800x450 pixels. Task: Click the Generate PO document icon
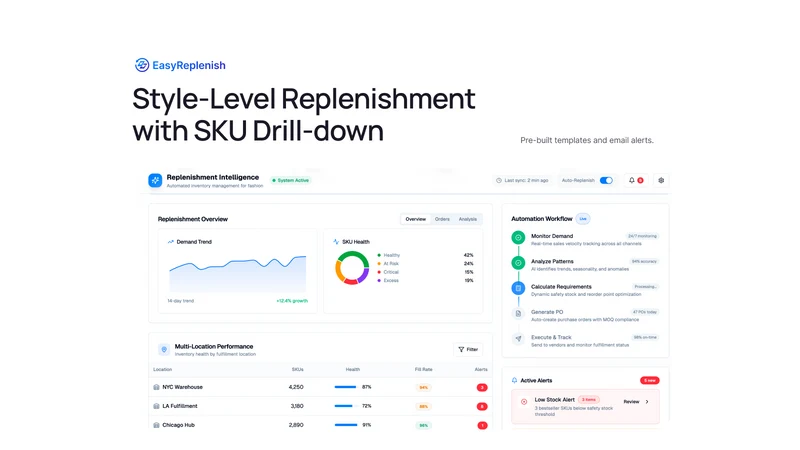pyautogui.click(x=518, y=313)
